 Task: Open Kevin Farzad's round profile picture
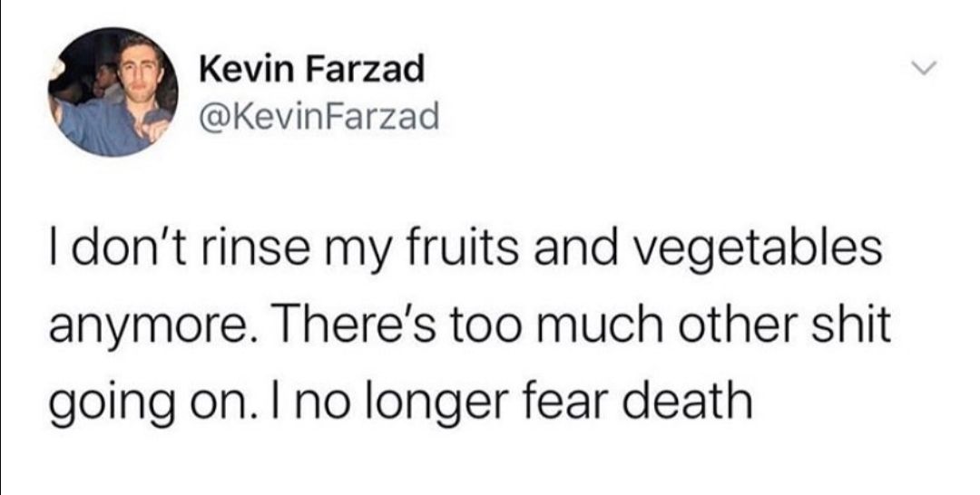coord(113,92)
